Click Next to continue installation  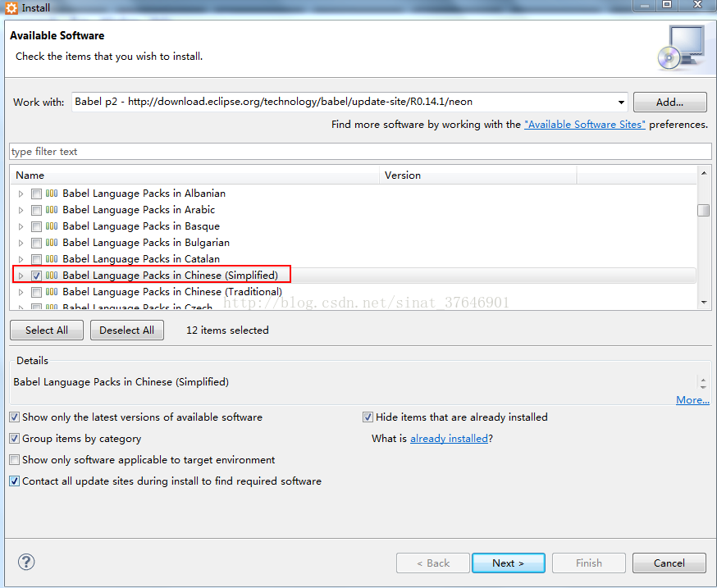508,563
